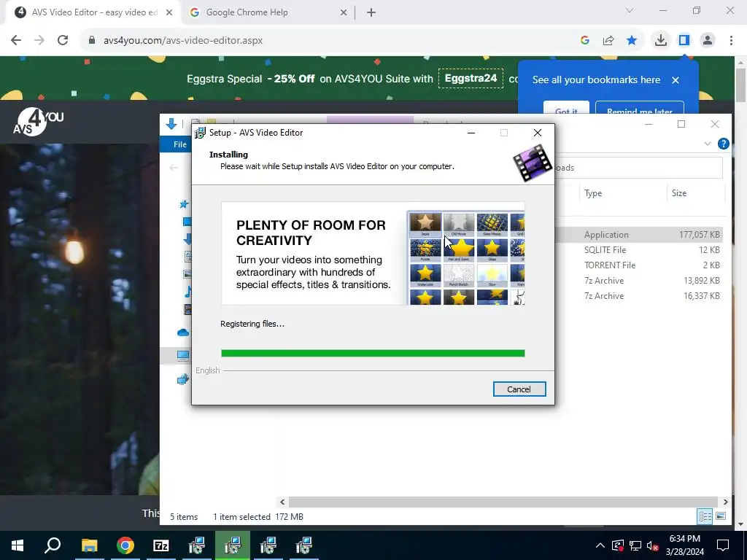Reload the AVS4YOU page
Image resolution: width=747 pixels, height=560 pixels.
(63, 40)
